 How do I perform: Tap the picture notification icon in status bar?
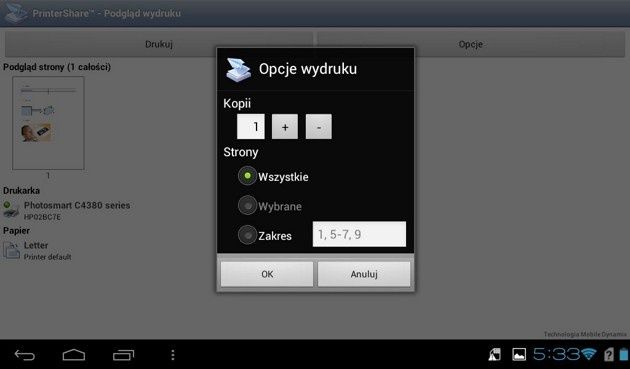(519, 354)
